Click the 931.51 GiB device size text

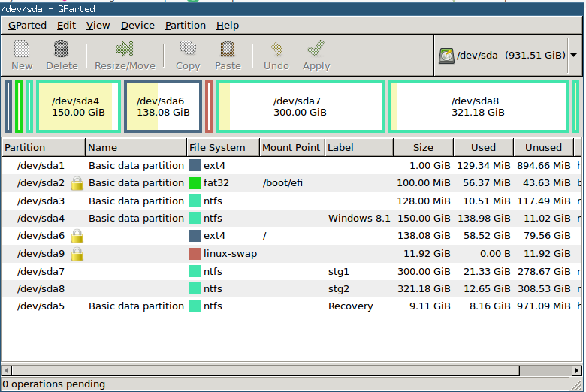535,56
